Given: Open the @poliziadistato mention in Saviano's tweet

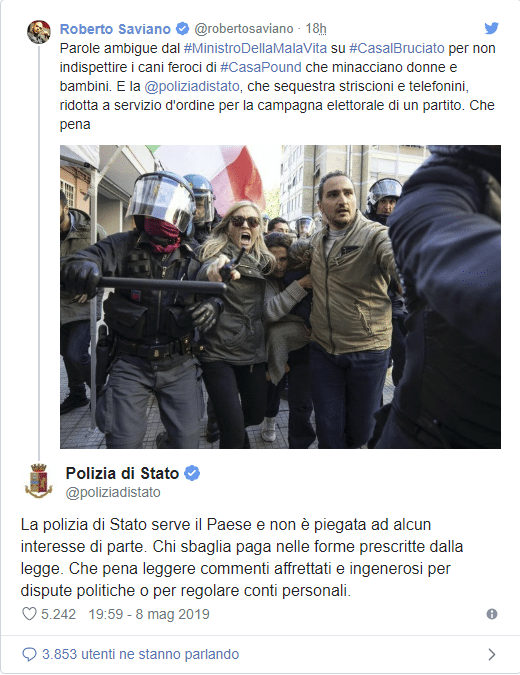Looking at the screenshot, I should coord(192,86).
